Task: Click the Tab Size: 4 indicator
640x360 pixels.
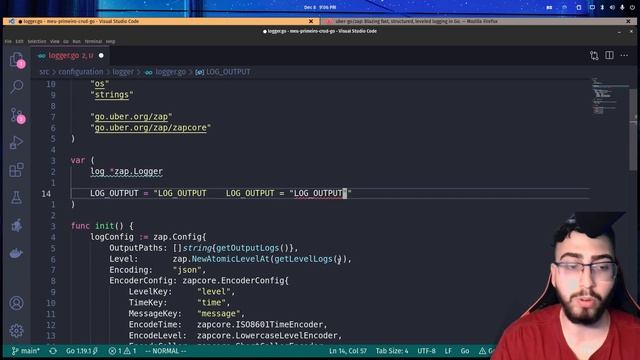Action: [392, 351]
